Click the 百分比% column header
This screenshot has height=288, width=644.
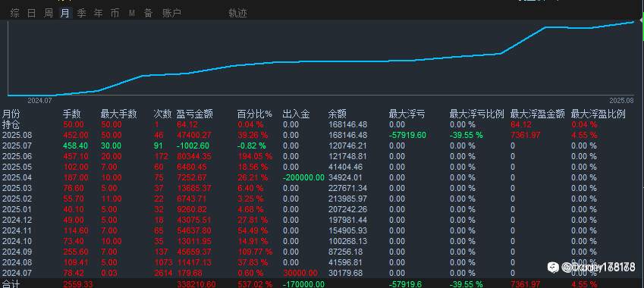click(255, 114)
